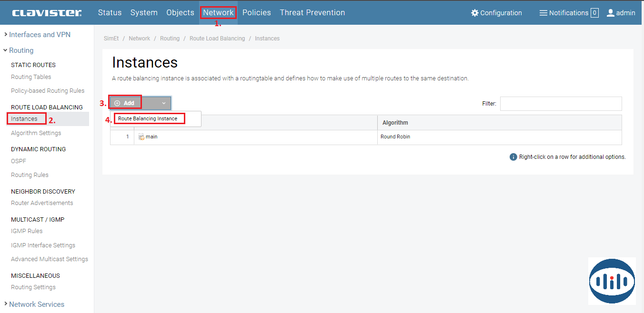
Task: Click the plus icon on Add button
Action: [x=117, y=103]
